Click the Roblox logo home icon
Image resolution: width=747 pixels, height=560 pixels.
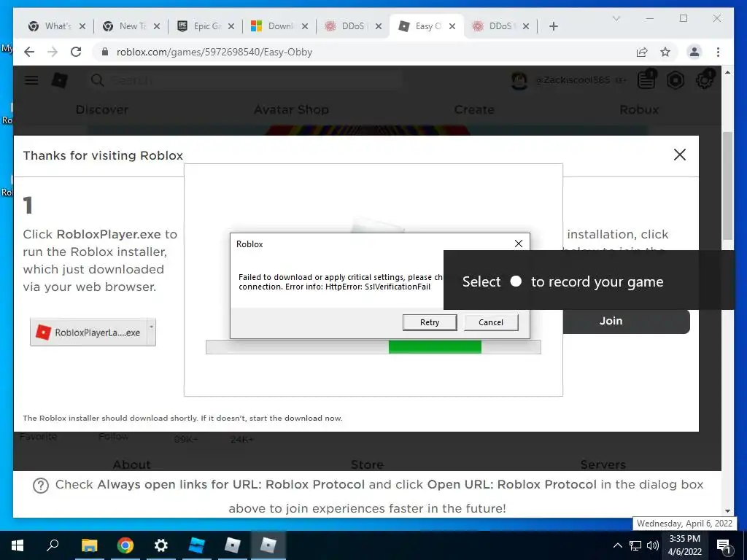point(59,80)
